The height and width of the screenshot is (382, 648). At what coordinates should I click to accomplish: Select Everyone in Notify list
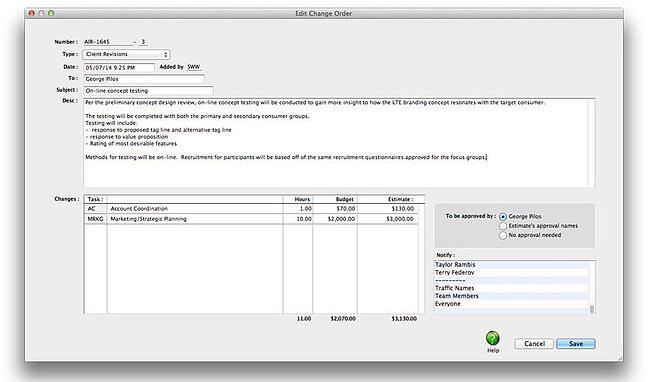(511, 304)
